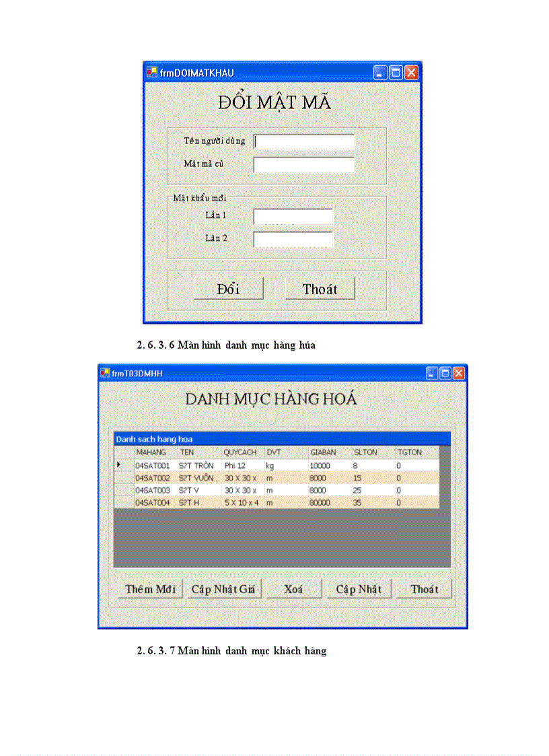
Task: Select the 04SAT003 row in the grid
Action: click(x=152, y=491)
